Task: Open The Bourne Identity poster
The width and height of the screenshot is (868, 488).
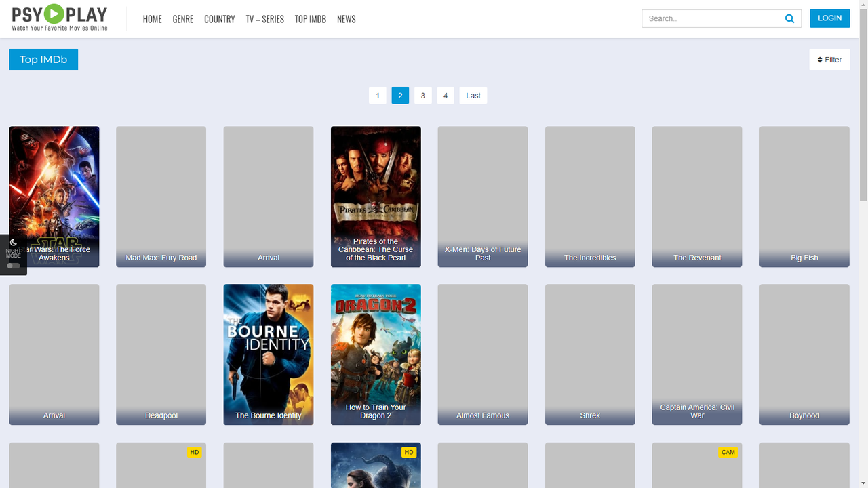Action: pos(269,354)
